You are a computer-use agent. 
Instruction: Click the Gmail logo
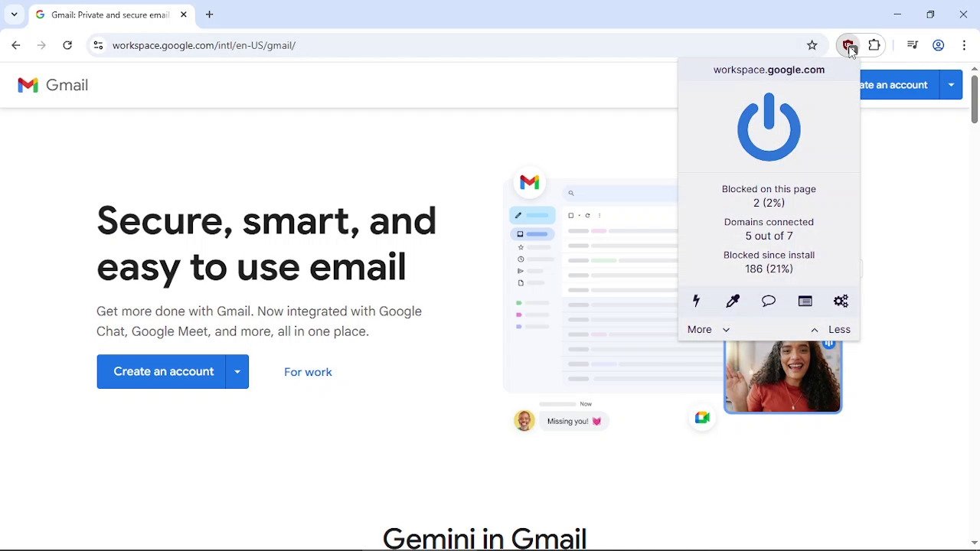(x=53, y=85)
